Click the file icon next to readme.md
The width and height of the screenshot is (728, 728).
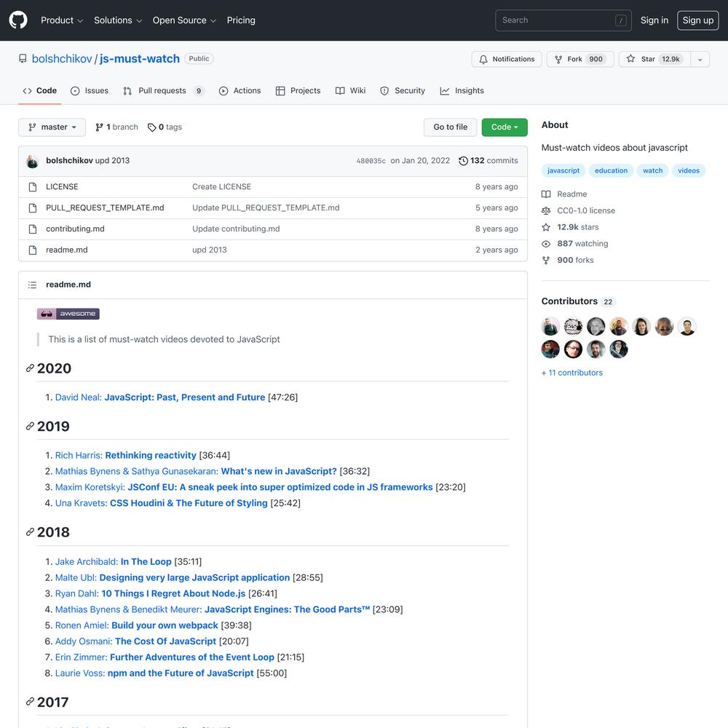[33, 250]
